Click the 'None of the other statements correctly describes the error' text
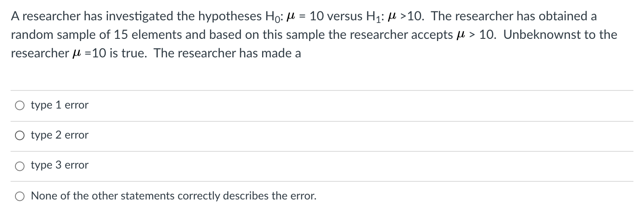This screenshot has height=218, width=644. [174, 195]
